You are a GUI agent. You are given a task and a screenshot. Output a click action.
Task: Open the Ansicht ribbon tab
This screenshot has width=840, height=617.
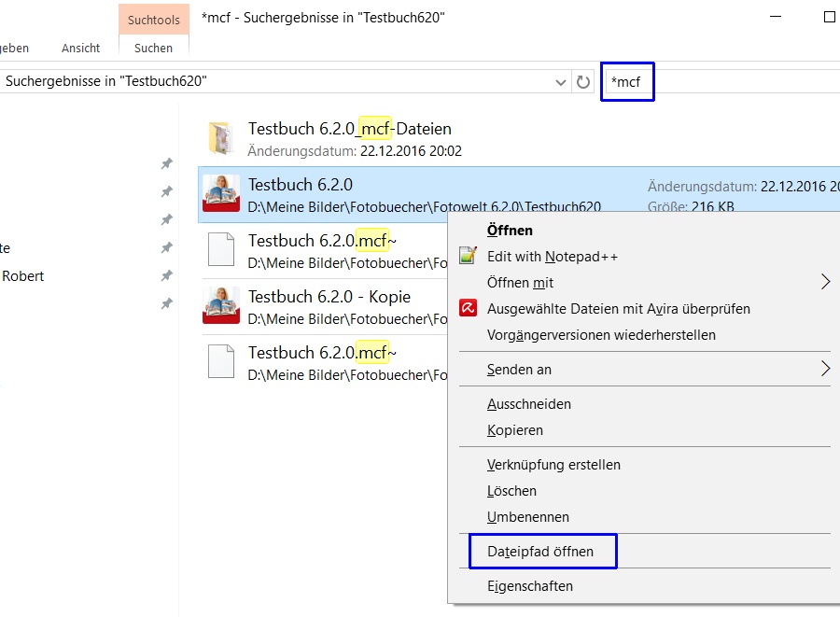(x=81, y=48)
